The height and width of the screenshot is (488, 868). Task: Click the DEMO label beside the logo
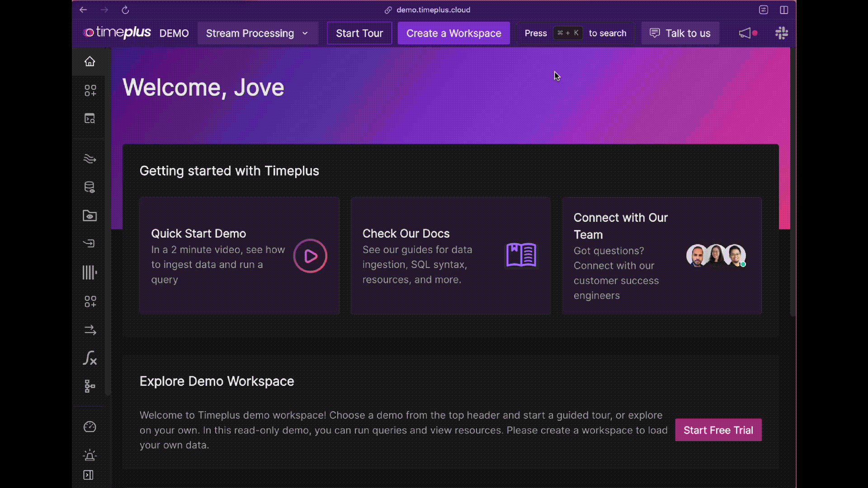pos(174,33)
